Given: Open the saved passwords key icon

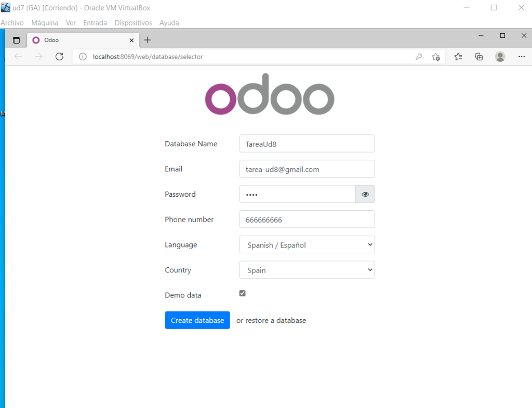Looking at the screenshot, I should pyautogui.click(x=419, y=57).
